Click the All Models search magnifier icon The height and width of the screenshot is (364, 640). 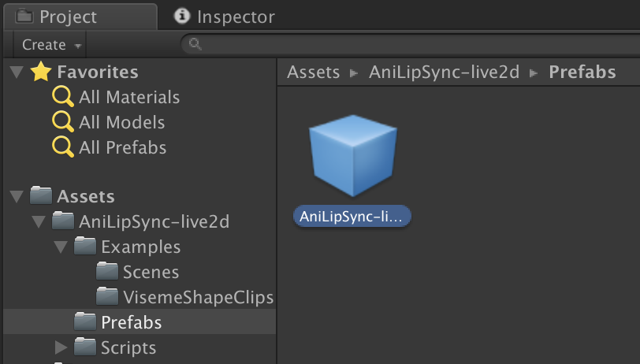tap(63, 122)
